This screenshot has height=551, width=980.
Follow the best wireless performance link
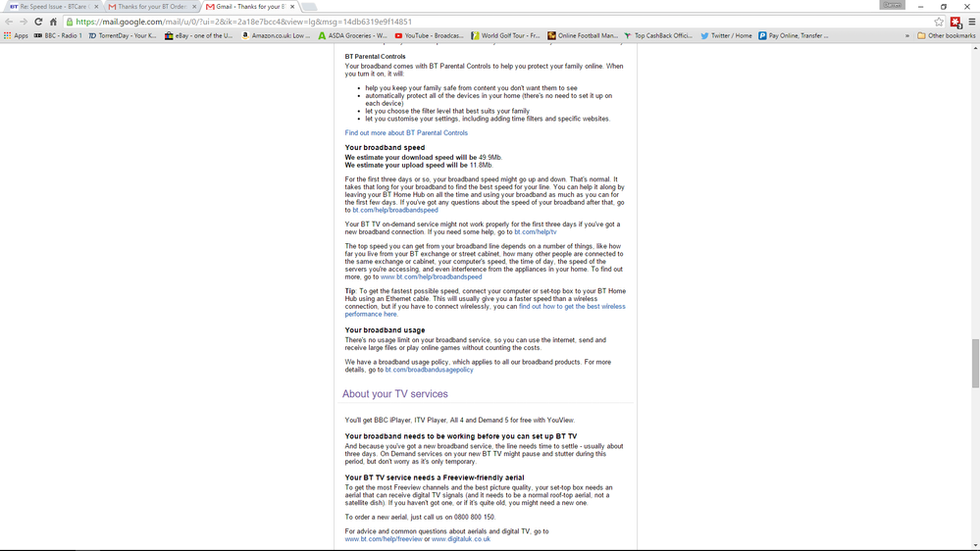pyautogui.click(x=572, y=307)
